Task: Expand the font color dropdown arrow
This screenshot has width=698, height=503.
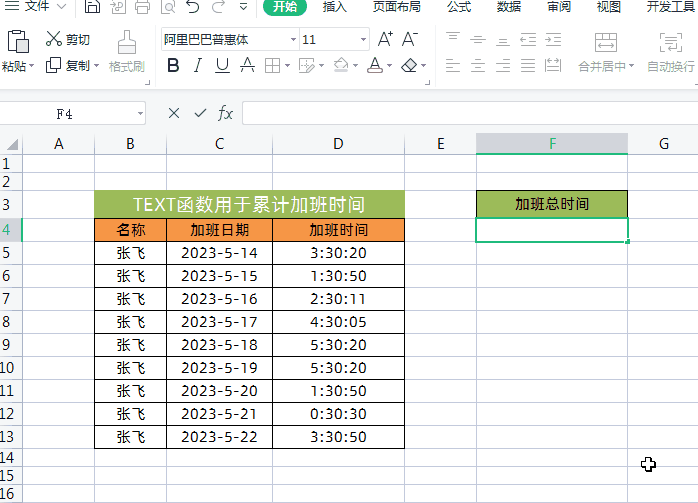Action: [x=390, y=66]
